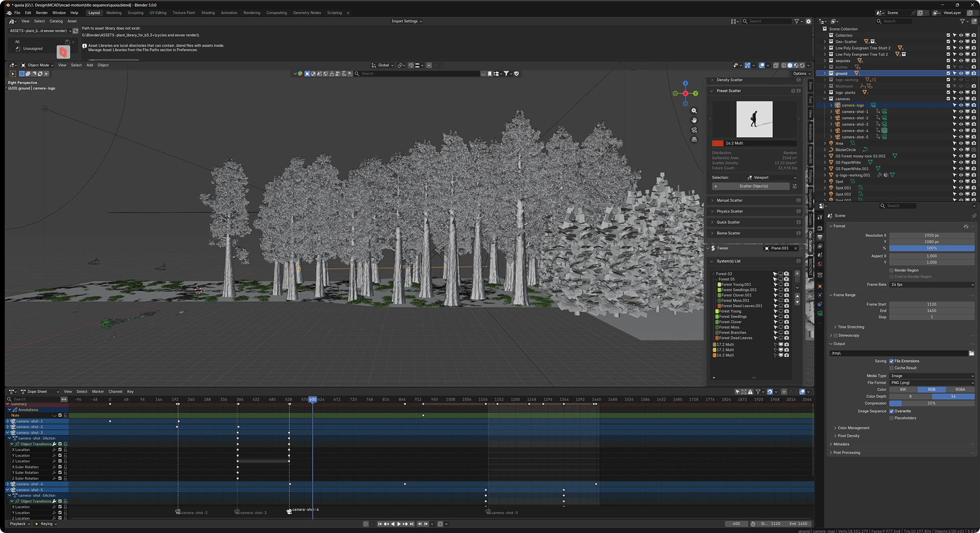Select wireframe viewport shading mode

pos(783,65)
